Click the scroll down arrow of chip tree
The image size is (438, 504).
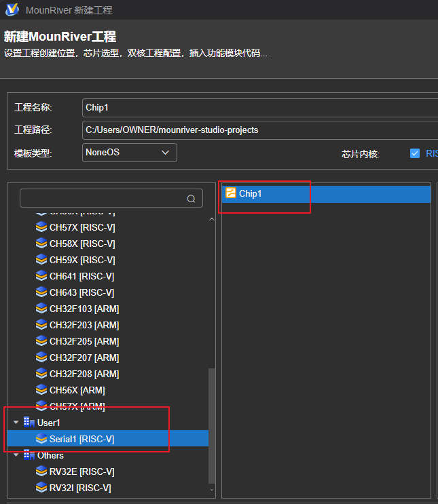pos(212,490)
